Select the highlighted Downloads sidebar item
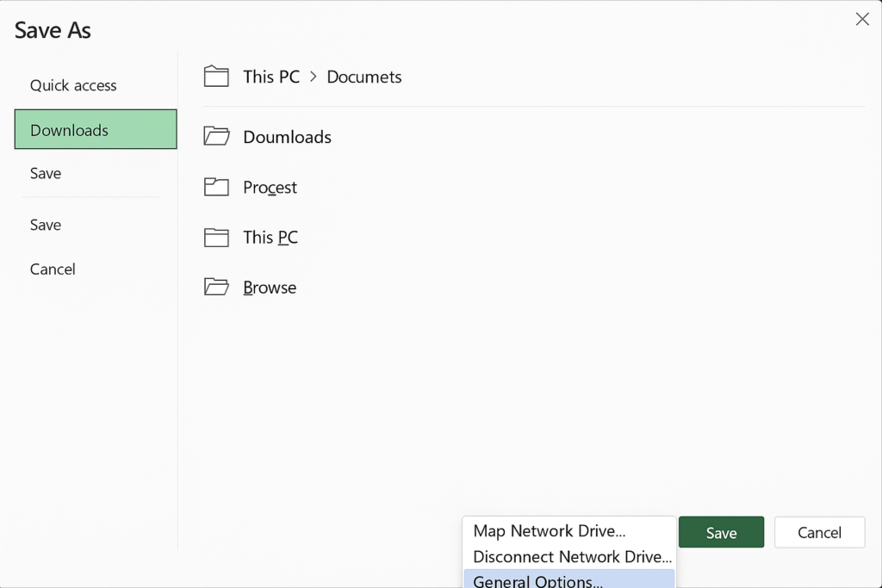Viewport: 882px width, 588px height. (x=96, y=130)
